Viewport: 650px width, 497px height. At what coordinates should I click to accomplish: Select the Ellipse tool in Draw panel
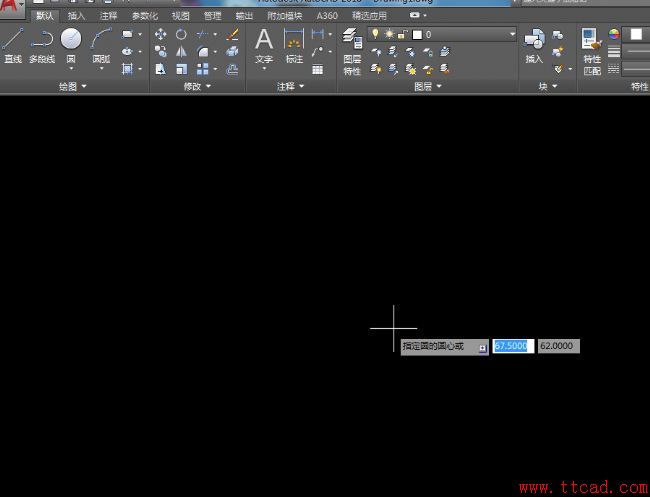[127, 51]
